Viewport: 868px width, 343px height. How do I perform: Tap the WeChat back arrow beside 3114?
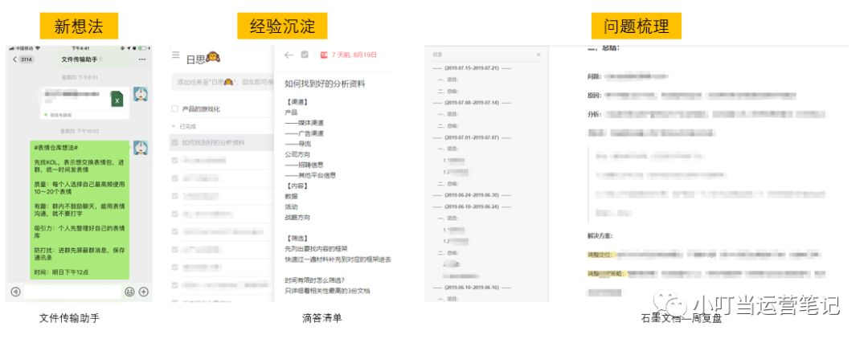coord(14,59)
